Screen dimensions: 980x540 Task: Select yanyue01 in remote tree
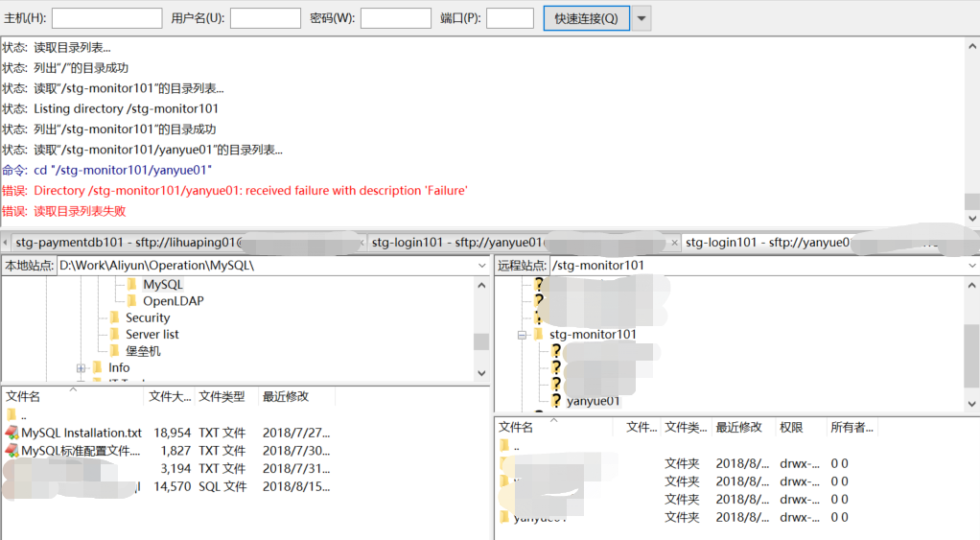[x=593, y=401]
